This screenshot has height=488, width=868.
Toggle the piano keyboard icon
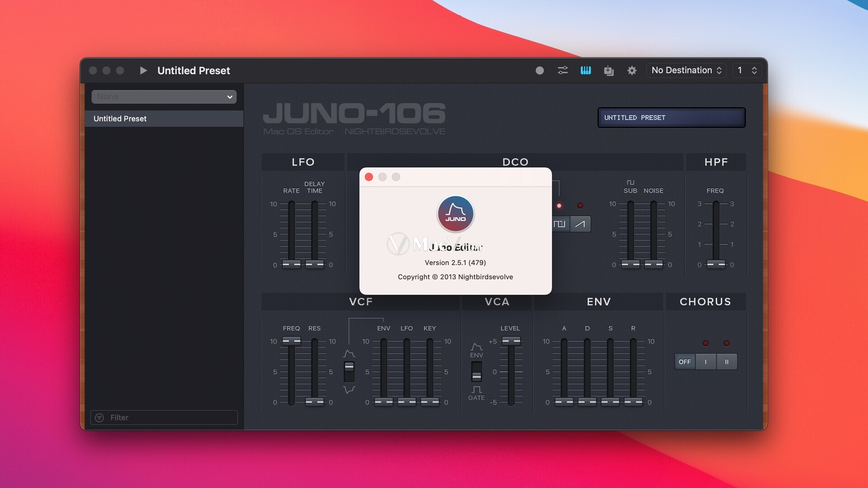coord(585,70)
